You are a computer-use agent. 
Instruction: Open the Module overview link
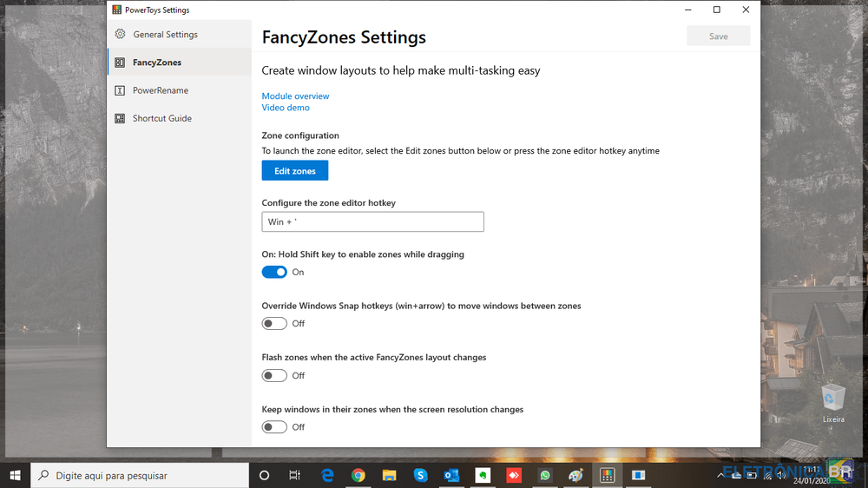[295, 96]
